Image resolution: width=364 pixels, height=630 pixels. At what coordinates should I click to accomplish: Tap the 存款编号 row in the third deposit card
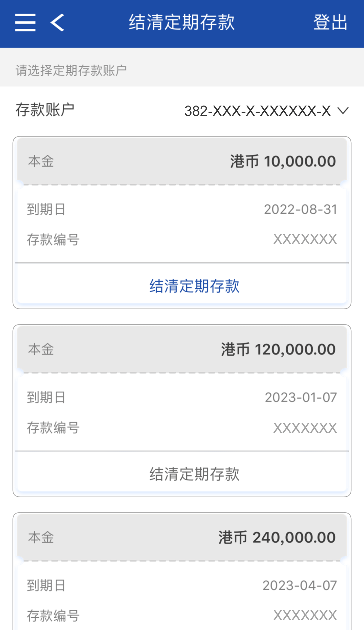click(x=182, y=616)
